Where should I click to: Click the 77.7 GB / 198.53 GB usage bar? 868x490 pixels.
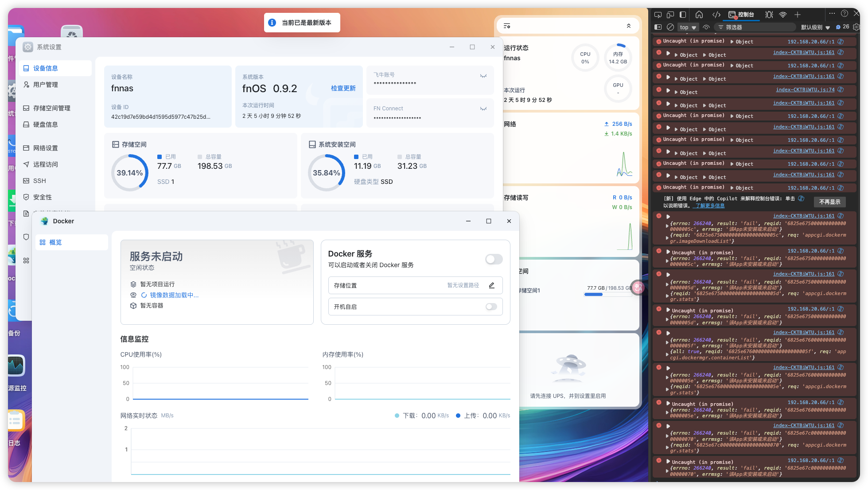608,295
